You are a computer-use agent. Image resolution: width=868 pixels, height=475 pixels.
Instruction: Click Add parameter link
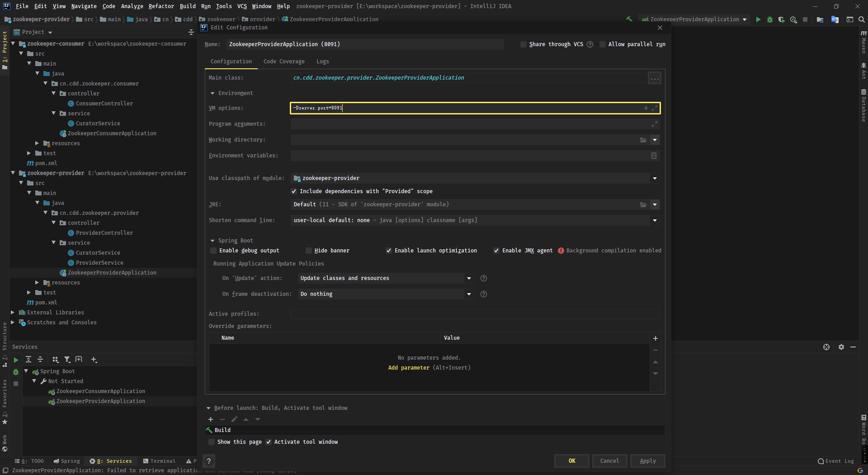(x=409, y=368)
